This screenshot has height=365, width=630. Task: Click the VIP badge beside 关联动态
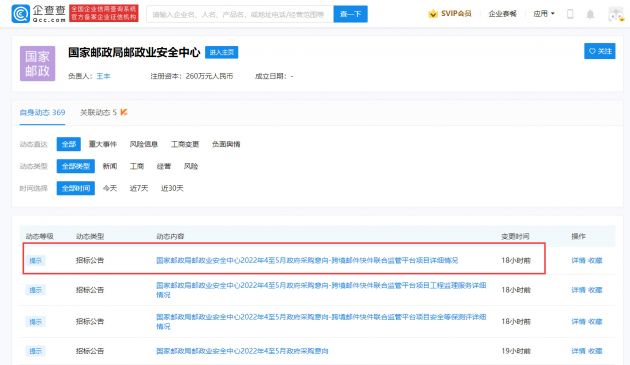(124, 112)
